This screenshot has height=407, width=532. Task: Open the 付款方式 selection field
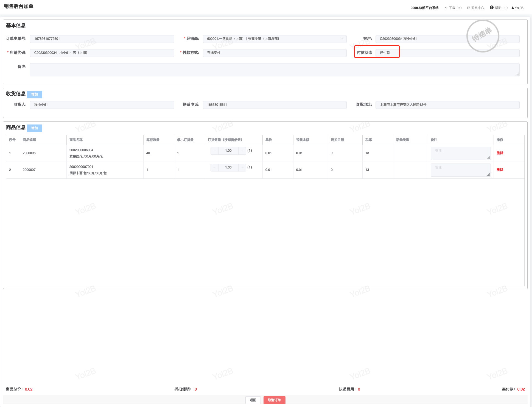click(x=274, y=53)
